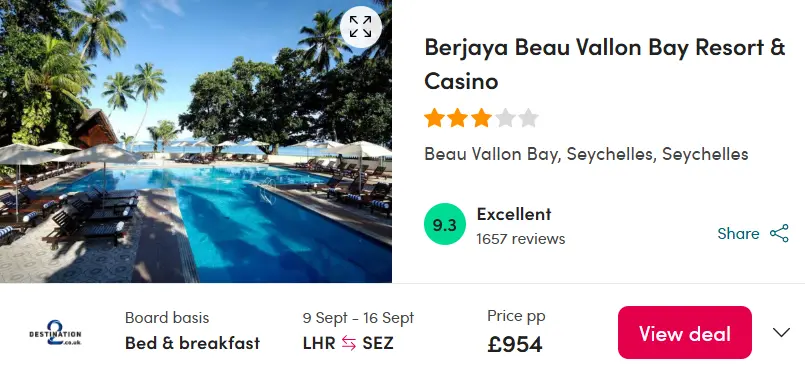Open the Share link
This screenshot has width=805, height=367.
click(738, 234)
